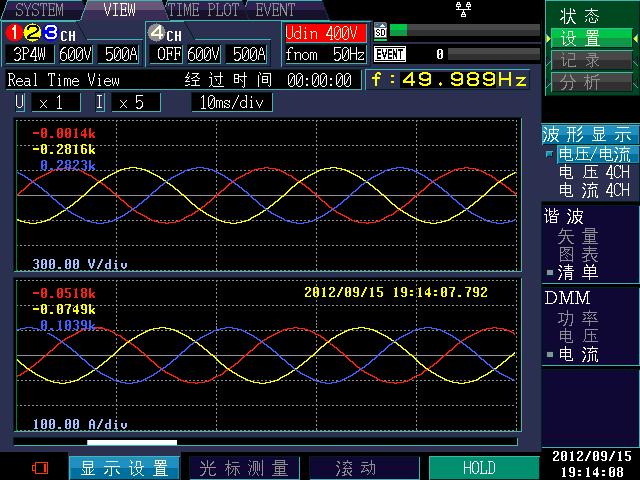Select 电压 4CH waveform display option
The image size is (640, 480).
(593, 172)
